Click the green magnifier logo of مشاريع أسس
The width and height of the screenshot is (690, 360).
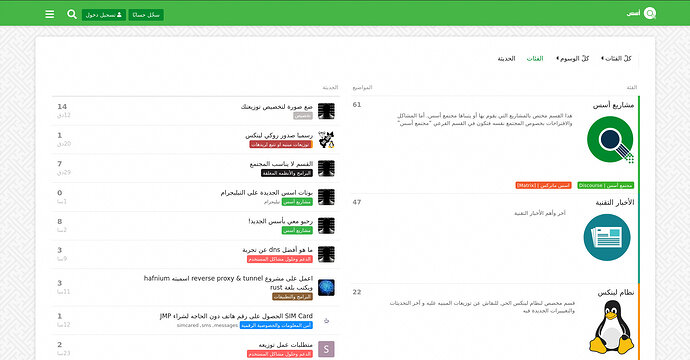pos(610,140)
